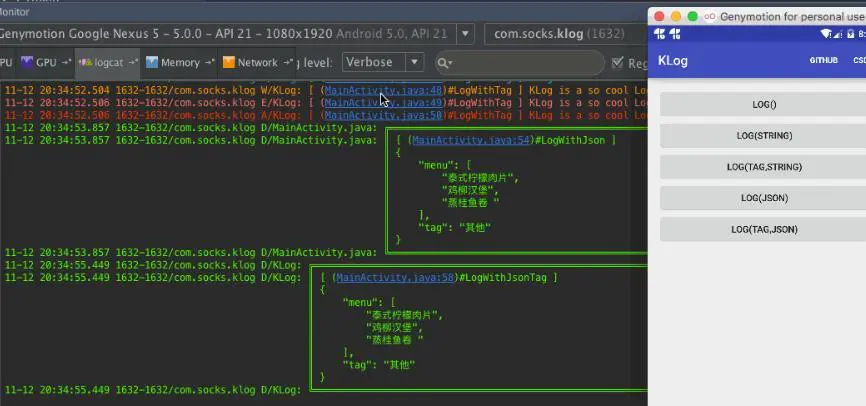The image size is (866, 406).
Task: Tap the Wi-Fi icon in Android status bar
Action: (826, 34)
